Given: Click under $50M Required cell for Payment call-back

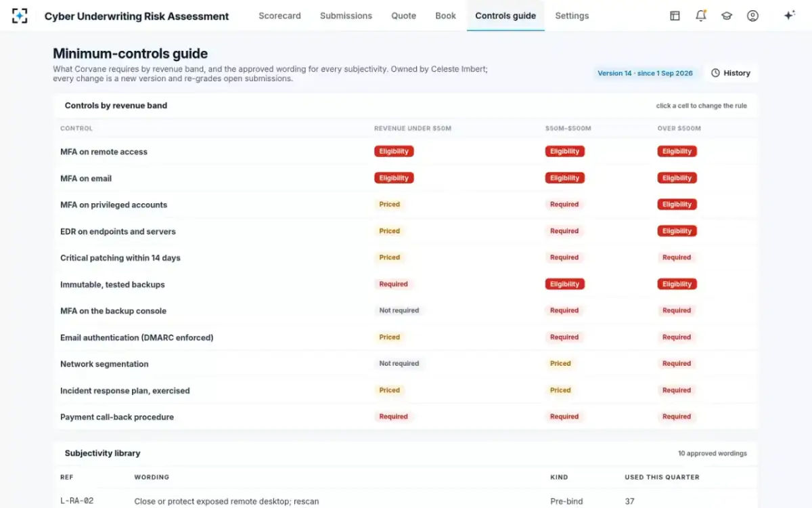Looking at the screenshot, I should (394, 417).
